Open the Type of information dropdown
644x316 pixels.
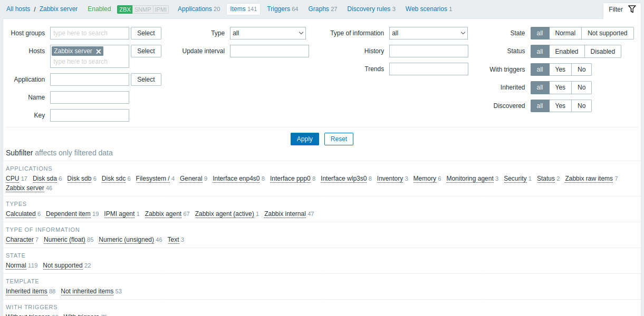point(428,33)
